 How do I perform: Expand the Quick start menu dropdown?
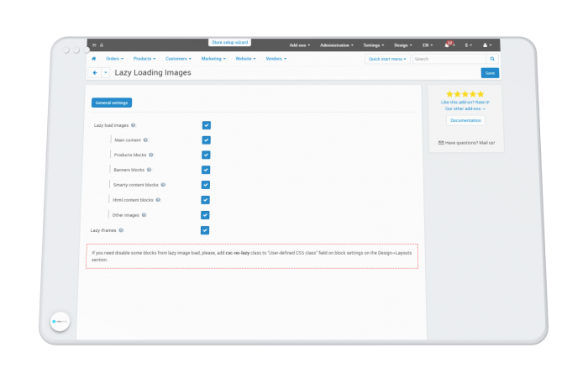point(387,59)
